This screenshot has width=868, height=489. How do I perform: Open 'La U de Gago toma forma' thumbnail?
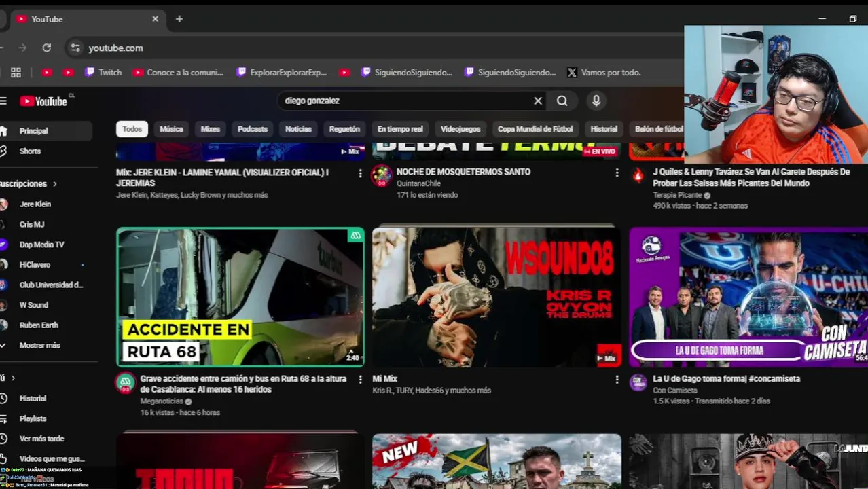pyautogui.click(x=748, y=297)
